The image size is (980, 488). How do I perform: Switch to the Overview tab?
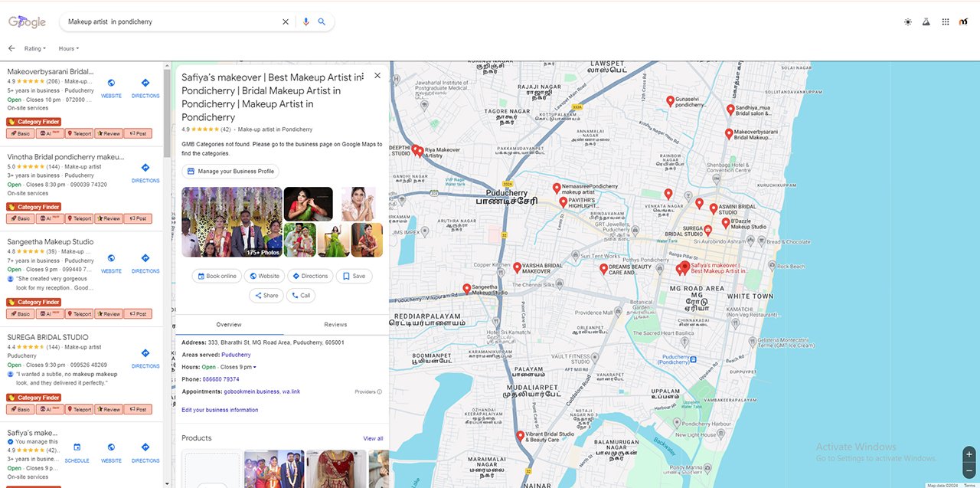(229, 325)
